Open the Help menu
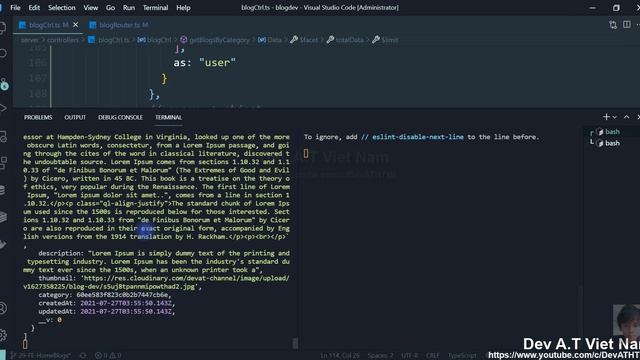This screenshot has height=360, width=640. click(183, 8)
